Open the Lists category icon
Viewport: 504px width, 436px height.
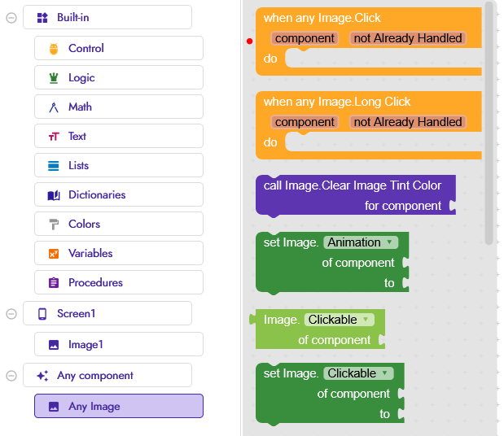coord(54,166)
